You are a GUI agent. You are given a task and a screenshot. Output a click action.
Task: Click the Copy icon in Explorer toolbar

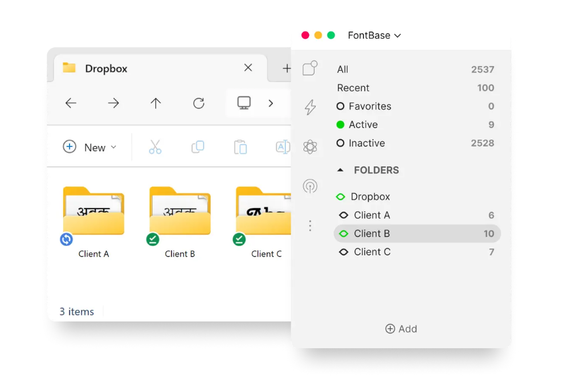[x=198, y=146]
